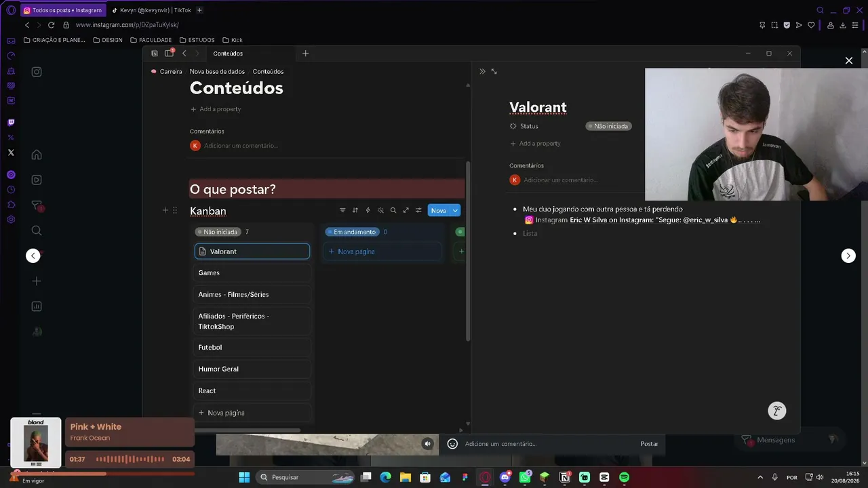Viewport: 868px width, 488px height.
Task: Click Add a property under Conteúdos title
Action: point(216,109)
